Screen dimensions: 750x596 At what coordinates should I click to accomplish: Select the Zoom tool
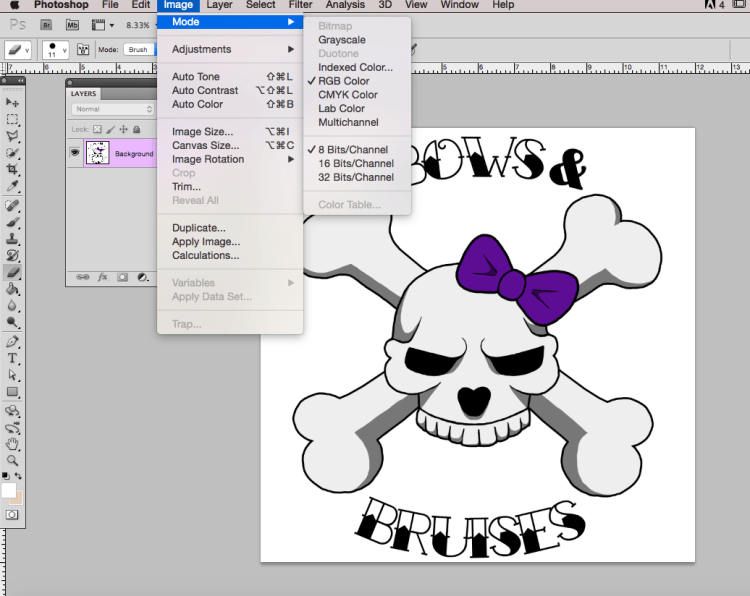pos(12,461)
